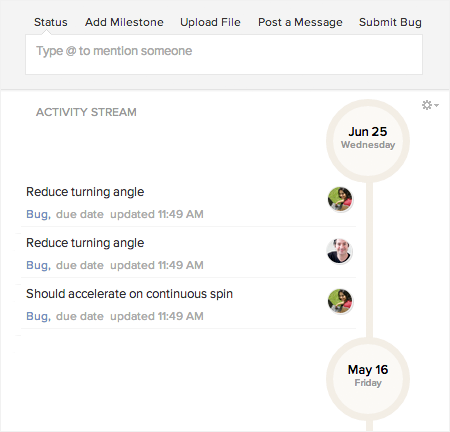Click Bug link under continuous spin entry

pos(38,316)
